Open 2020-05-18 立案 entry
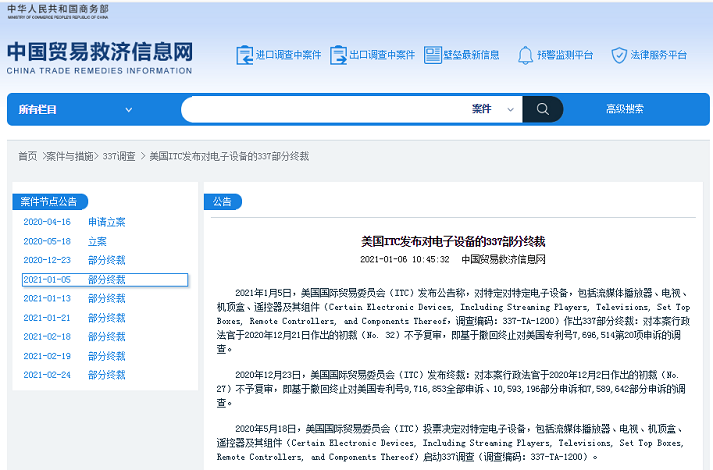This screenshot has height=470, width=713. point(65,241)
